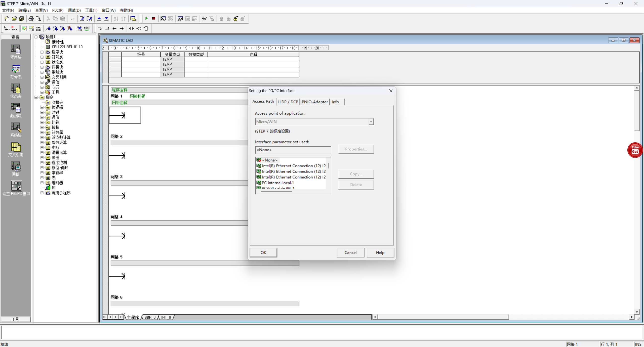The width and height of the screenshot is (644, 347).
Task: Open the PLC(P) menu
Action: pos(58,10)
